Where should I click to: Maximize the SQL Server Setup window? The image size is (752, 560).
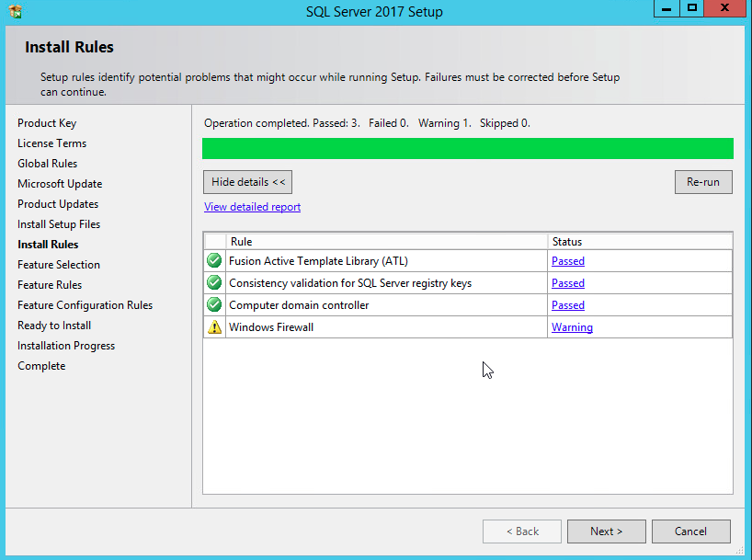tap(692, 8)
